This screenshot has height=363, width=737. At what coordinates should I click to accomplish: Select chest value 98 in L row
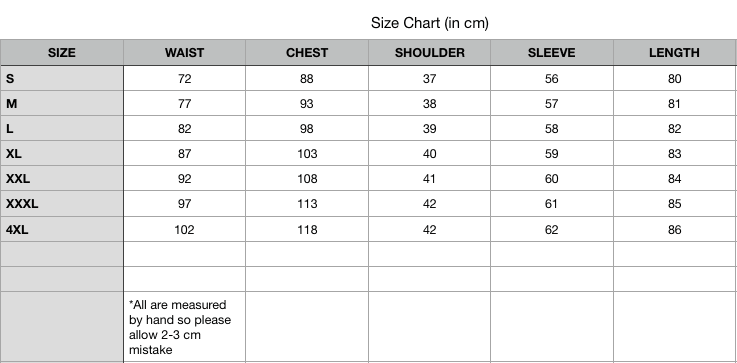307,129
